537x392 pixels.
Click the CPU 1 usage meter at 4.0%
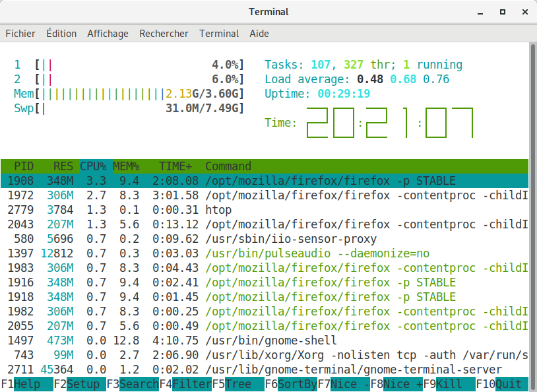[129, 65]
